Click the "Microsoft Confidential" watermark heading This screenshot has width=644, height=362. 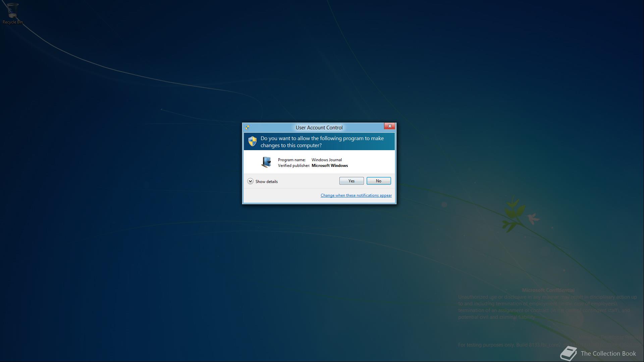[x=548, y=290]
